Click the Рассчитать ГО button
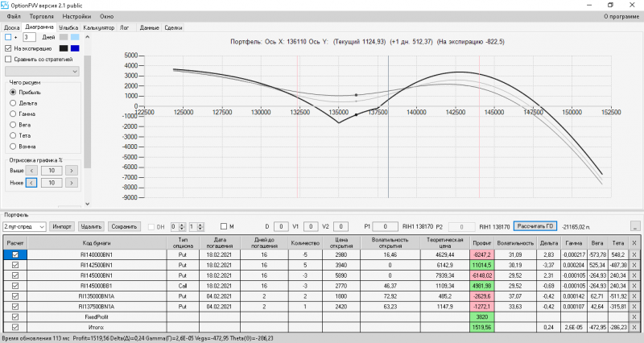The image size is (644, 343). (x=535, y=226)
